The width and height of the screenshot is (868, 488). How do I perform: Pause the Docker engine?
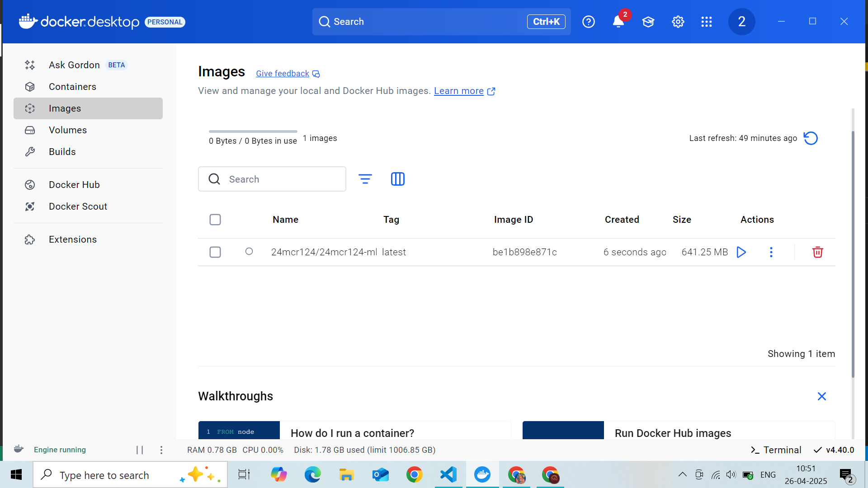pos(140,450)
